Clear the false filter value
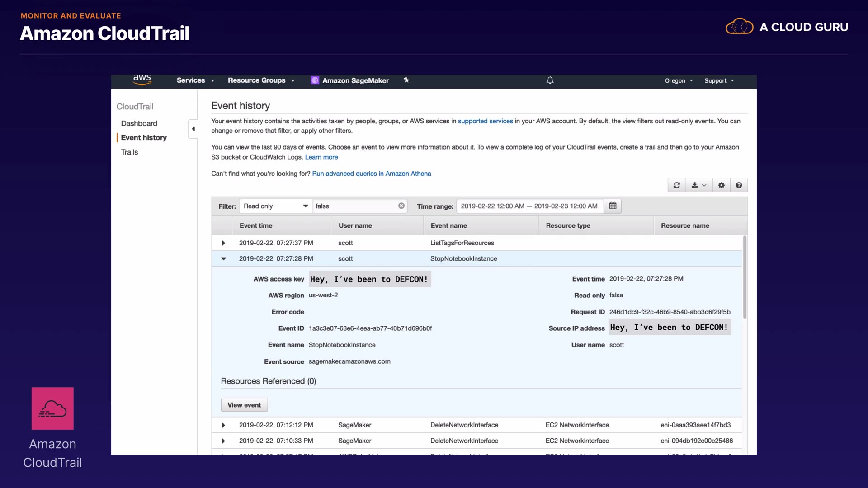This screenshot has width=868, height=488. [x=401, y=206]
